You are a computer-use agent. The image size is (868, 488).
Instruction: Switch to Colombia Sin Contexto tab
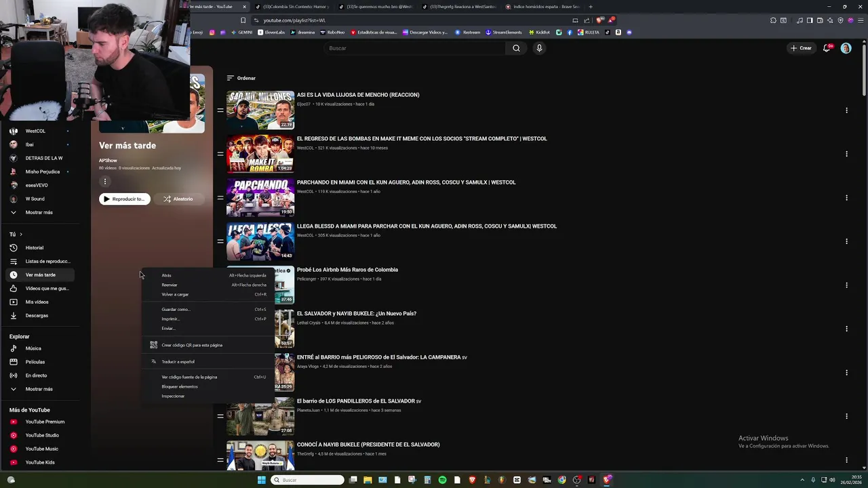click(294, 7)
